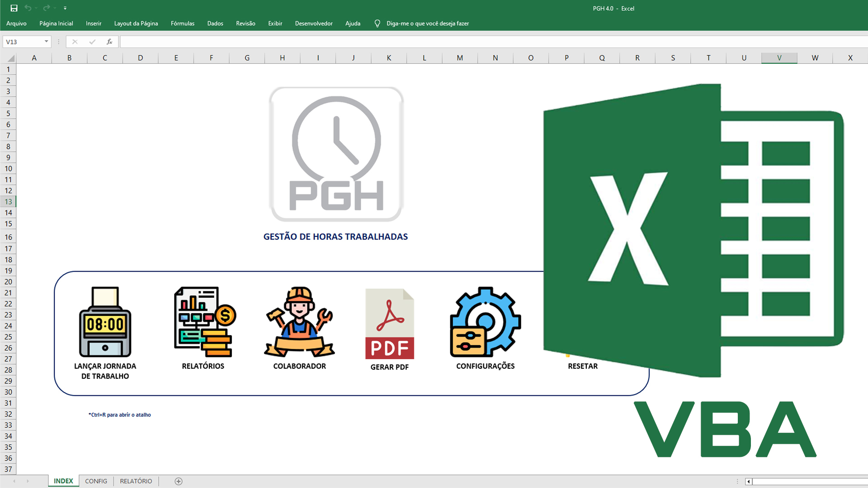
Task: Click the Select All corner triangle
Action: click(x=11, y=58)
